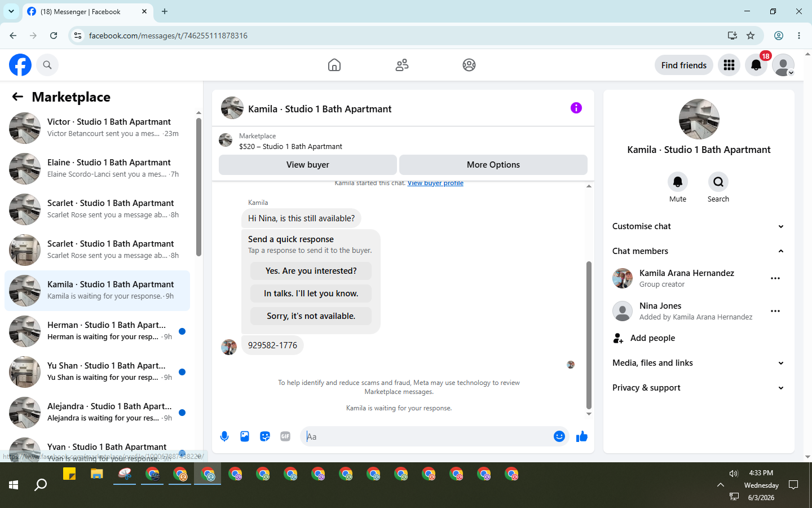
Task: Open the GIF picker
Action: 285,436
